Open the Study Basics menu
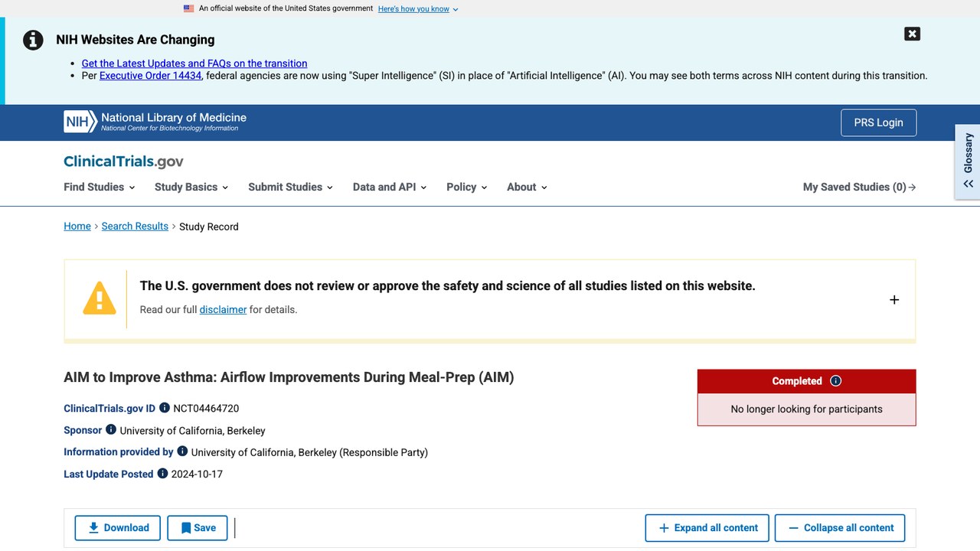The image size is (980, 551). tap(191, 187)
